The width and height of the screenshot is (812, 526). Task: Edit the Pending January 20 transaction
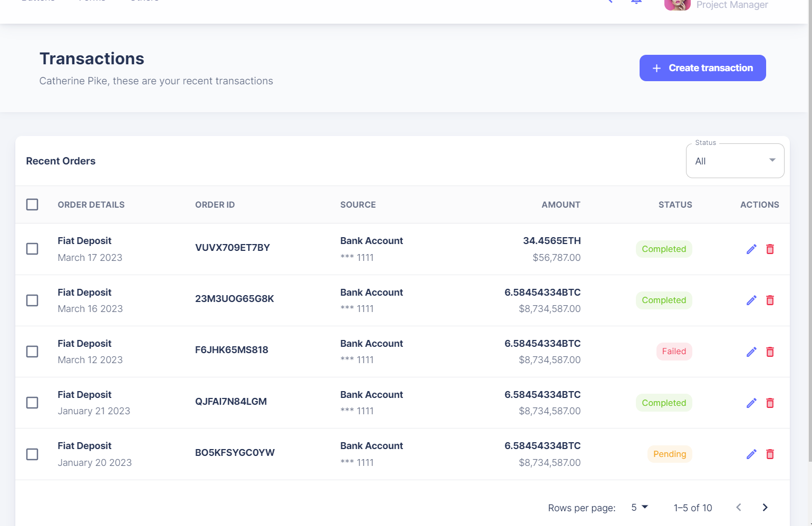coord(751,454)
